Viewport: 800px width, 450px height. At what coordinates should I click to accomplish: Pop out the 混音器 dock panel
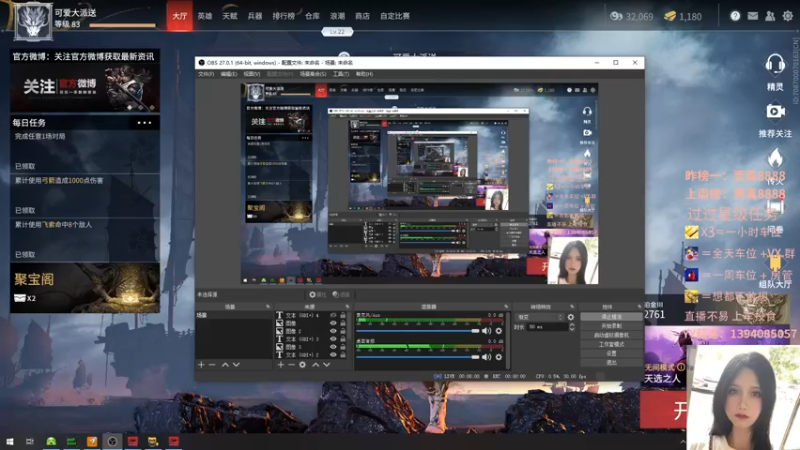click(506, 307)
